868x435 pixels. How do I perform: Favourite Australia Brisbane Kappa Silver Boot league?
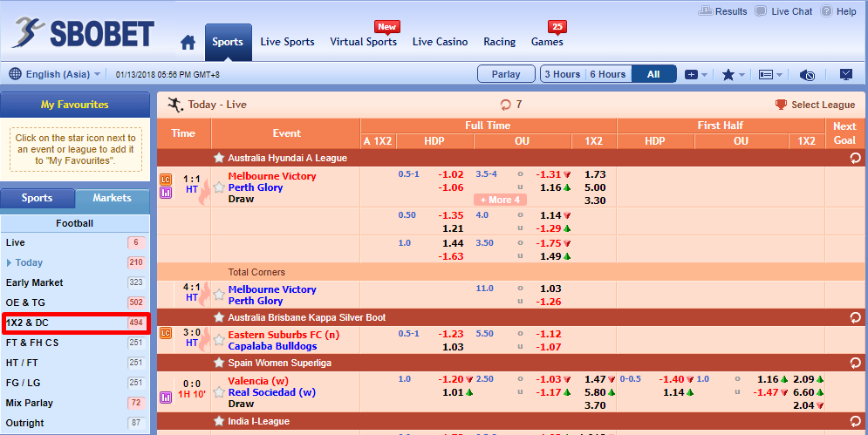[219, 317]
